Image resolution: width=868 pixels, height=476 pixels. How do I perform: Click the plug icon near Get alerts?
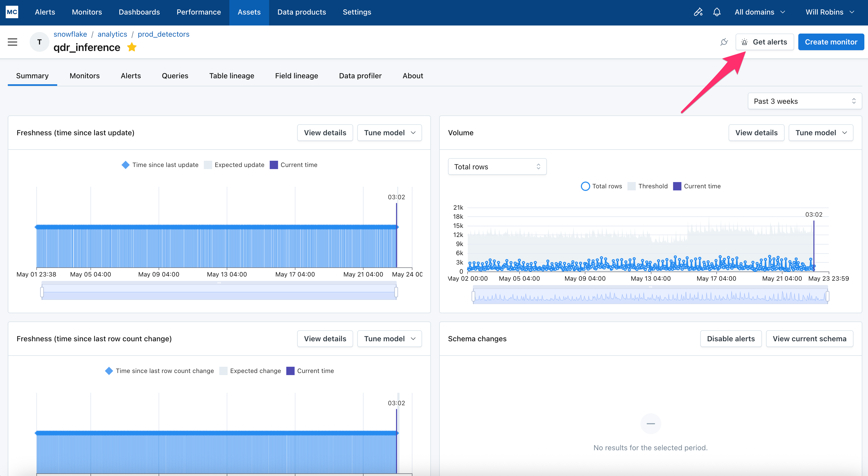click(x=724, y=42)
